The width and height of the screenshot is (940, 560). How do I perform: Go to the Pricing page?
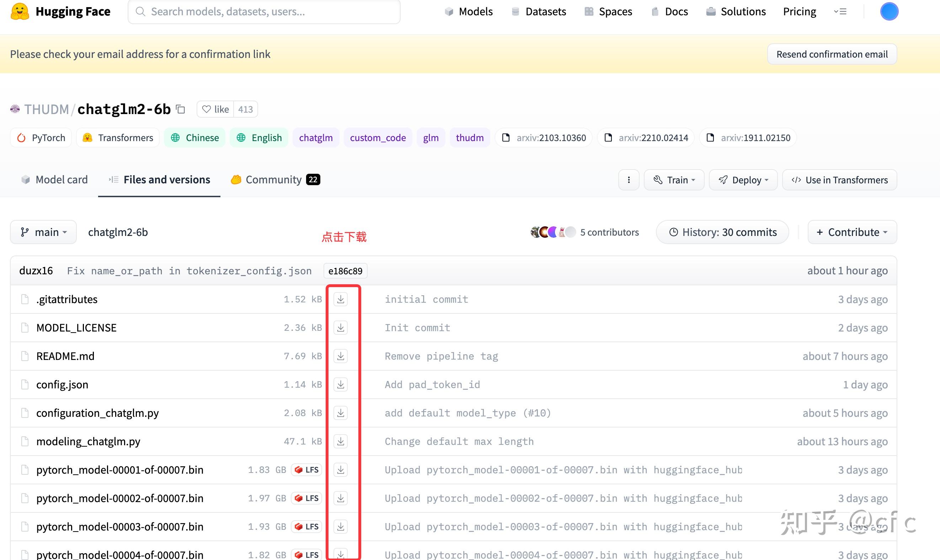pyautogui.click(x=799, y=12)
